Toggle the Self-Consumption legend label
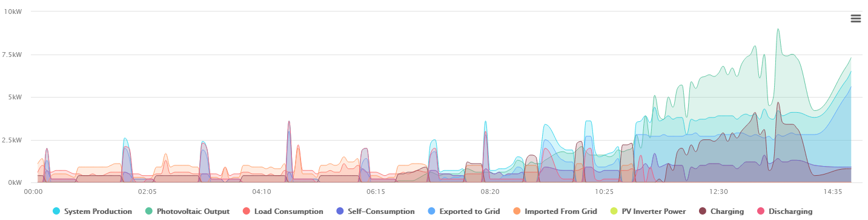Viewport: 868px width, 220px height. click(x=381, y=212)
